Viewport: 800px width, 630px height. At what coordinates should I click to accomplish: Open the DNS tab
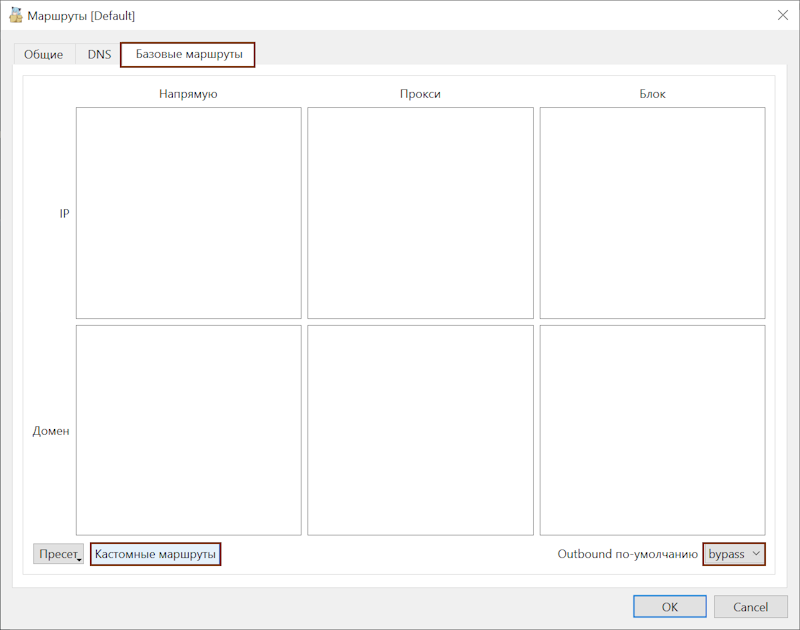(x=99, y=55)
